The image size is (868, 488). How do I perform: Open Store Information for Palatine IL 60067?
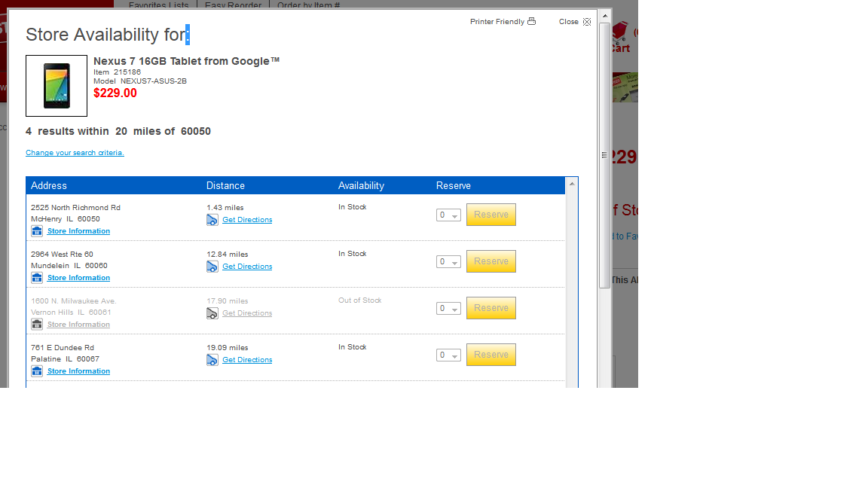pyautogui.click(x=78, y=371)
